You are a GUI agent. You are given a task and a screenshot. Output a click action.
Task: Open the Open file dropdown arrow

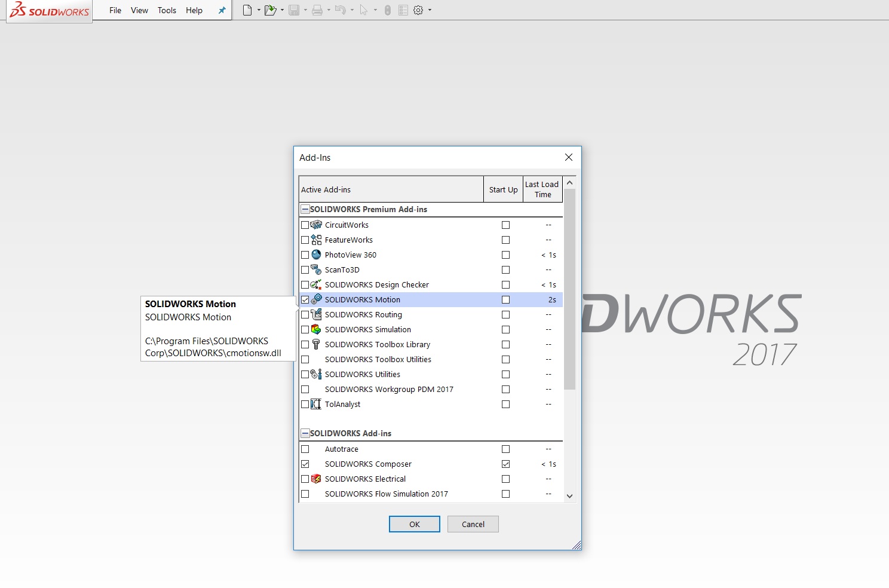[282, 10]
